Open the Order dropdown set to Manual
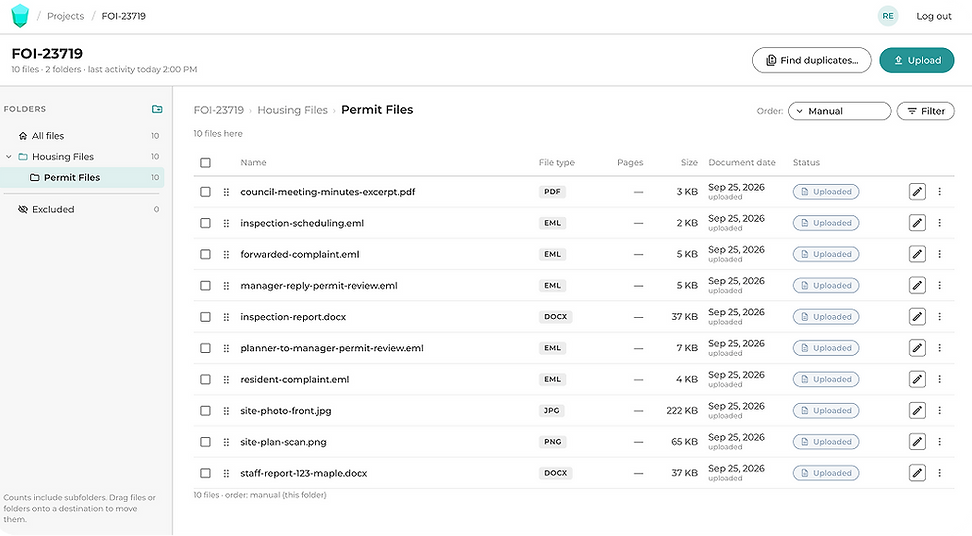972x536 pixels. 839,111
